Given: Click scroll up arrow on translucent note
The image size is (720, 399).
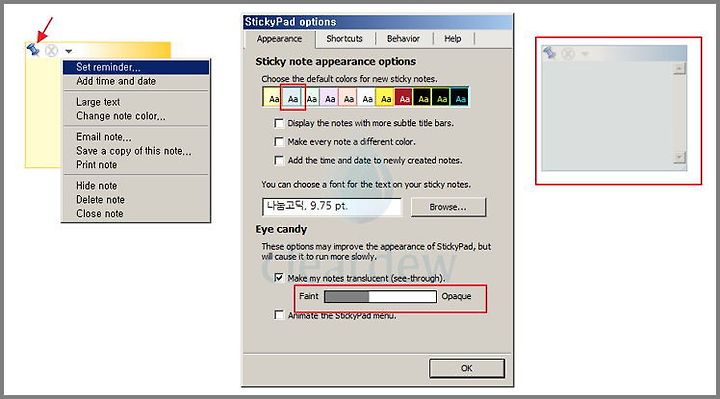Looking at the screenshot, I should pos(679,69).
